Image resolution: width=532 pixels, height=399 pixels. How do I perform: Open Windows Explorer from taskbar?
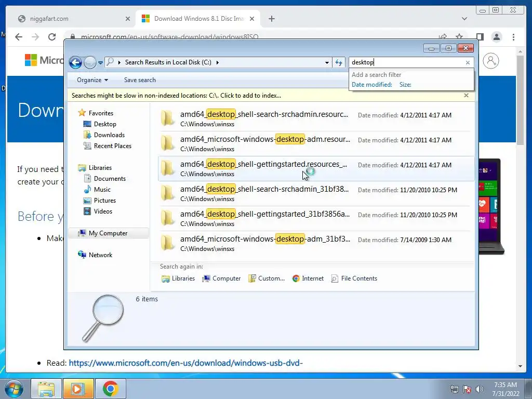point(46,389)
